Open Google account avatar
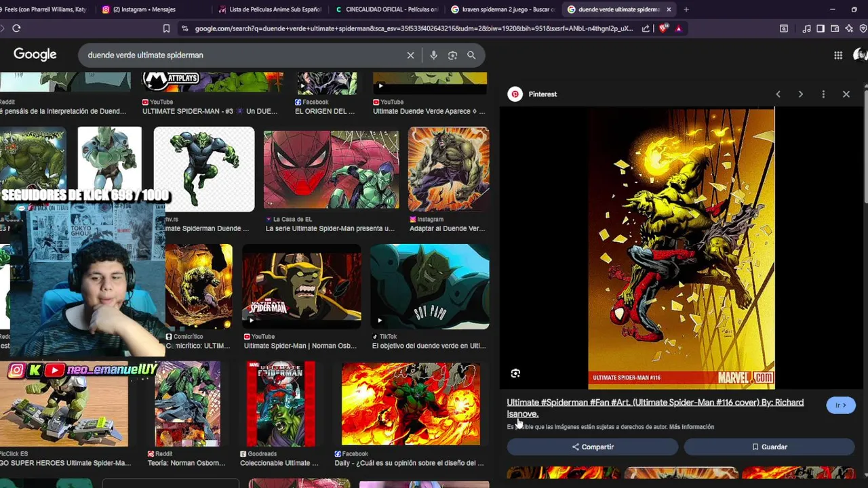Viewport: 868px width, 488px height. 861,55
